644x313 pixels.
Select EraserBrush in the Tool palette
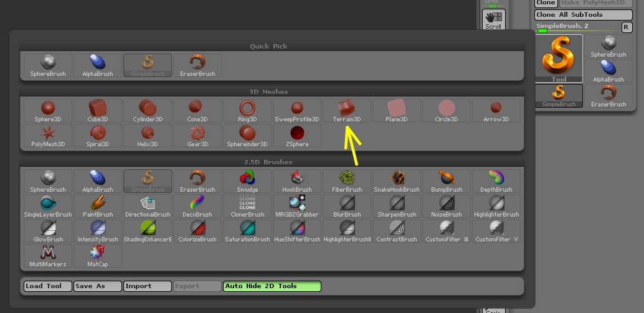coord(608,96)
